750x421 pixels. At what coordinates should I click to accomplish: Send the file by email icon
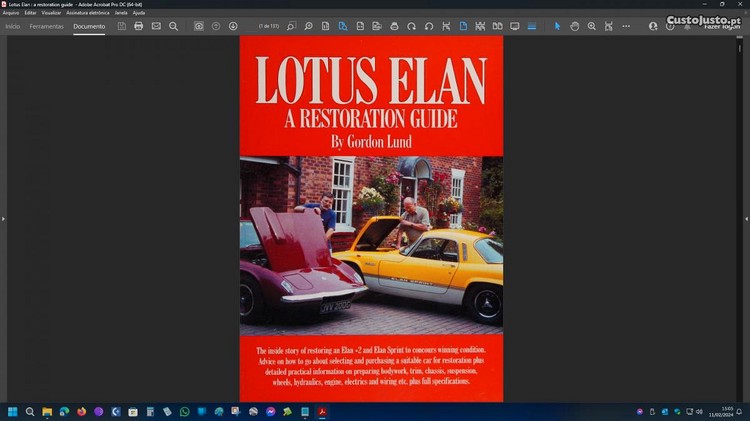pos(156,26)
